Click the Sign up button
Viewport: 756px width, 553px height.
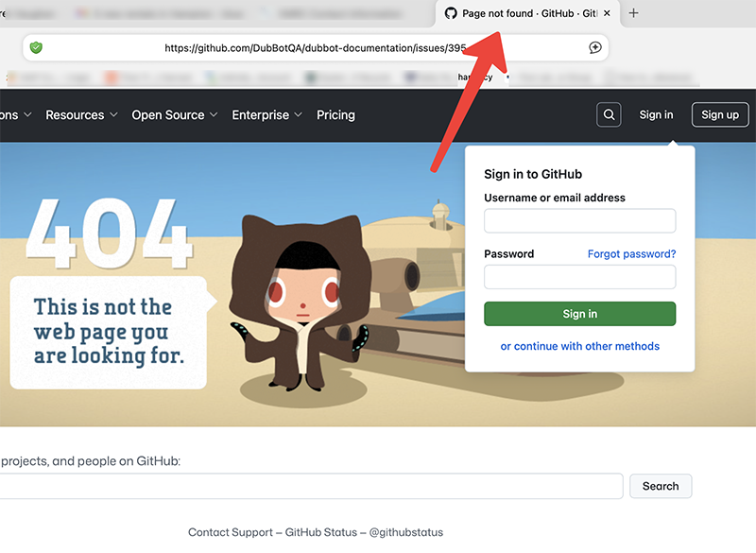tap(720, 114)
